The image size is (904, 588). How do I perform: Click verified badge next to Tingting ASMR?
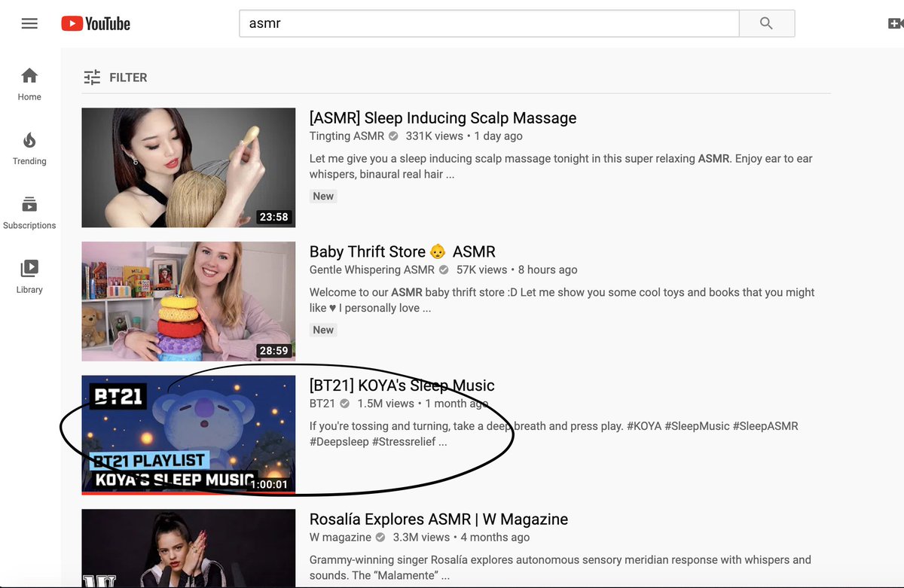click(392, 136)
